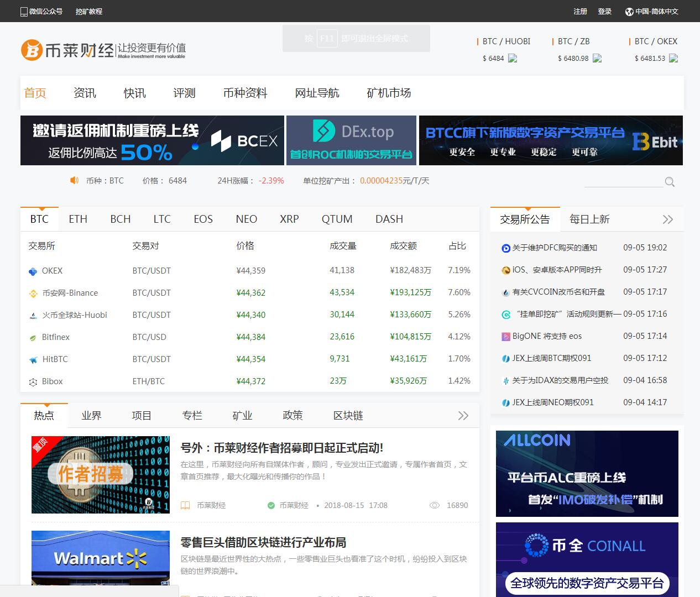Click icon beside IDAX交易用户空投 notice
The height and width of the screenshot is (597, 700).
505,381
